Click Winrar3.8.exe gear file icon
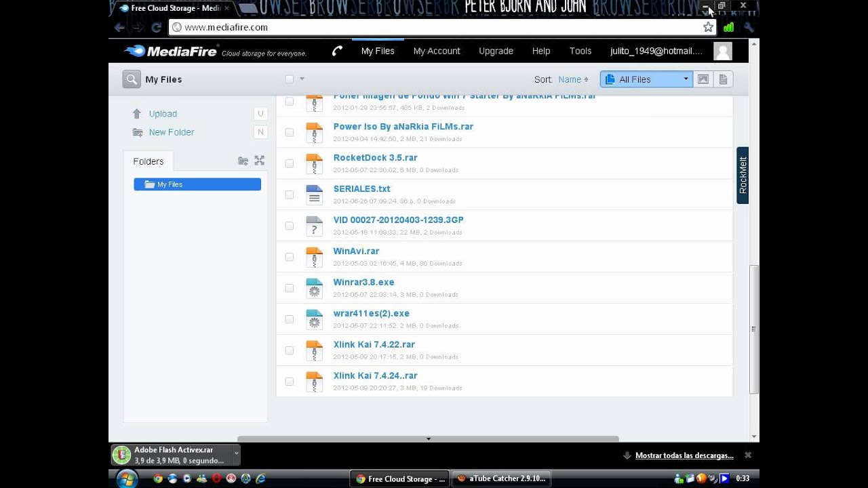 [x=314, y=288]
